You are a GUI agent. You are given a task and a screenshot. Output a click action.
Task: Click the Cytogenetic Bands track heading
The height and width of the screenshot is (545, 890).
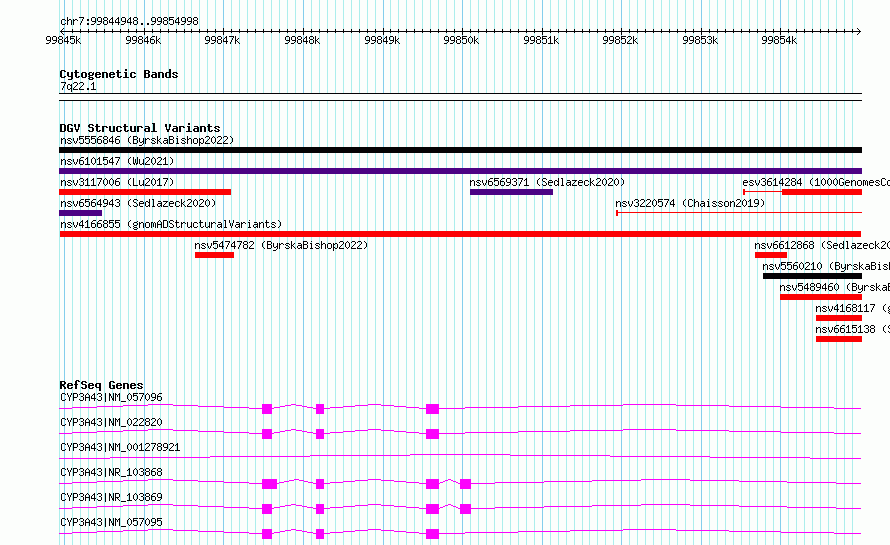119,74
